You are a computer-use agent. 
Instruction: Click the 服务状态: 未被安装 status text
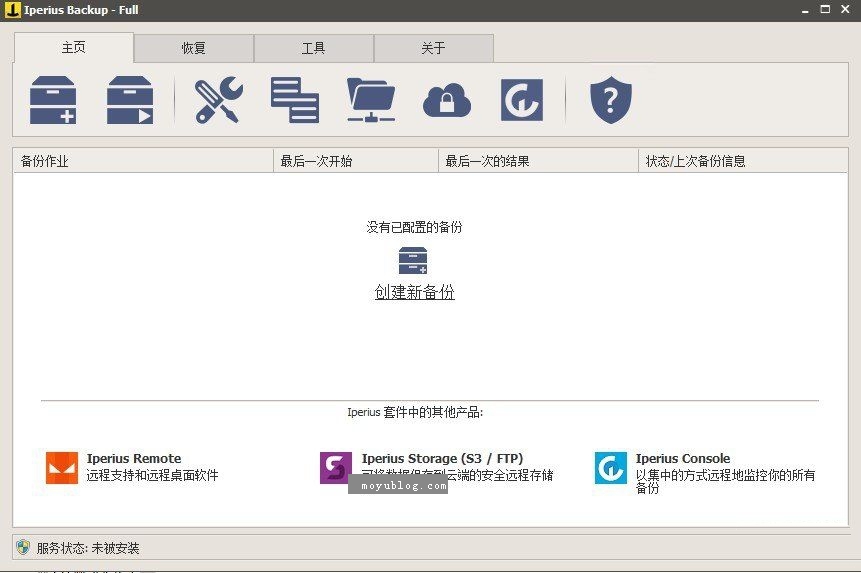[x=88, y=548]
